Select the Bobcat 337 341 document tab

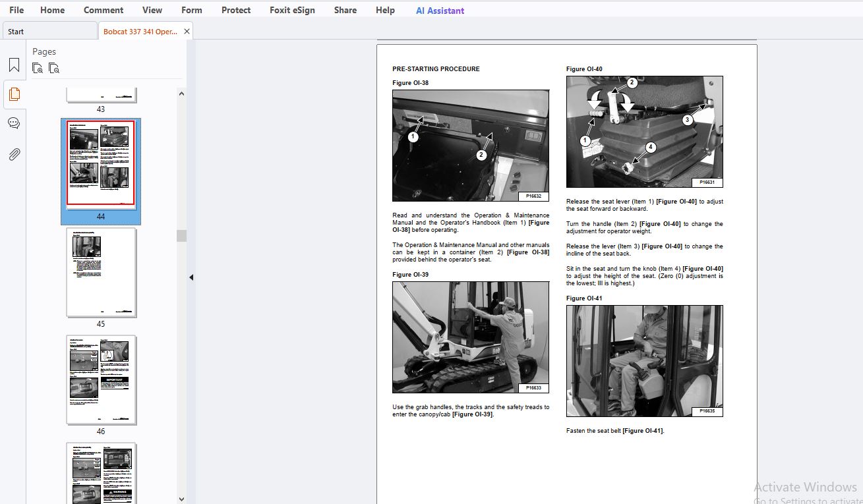[x=140, y=31]
